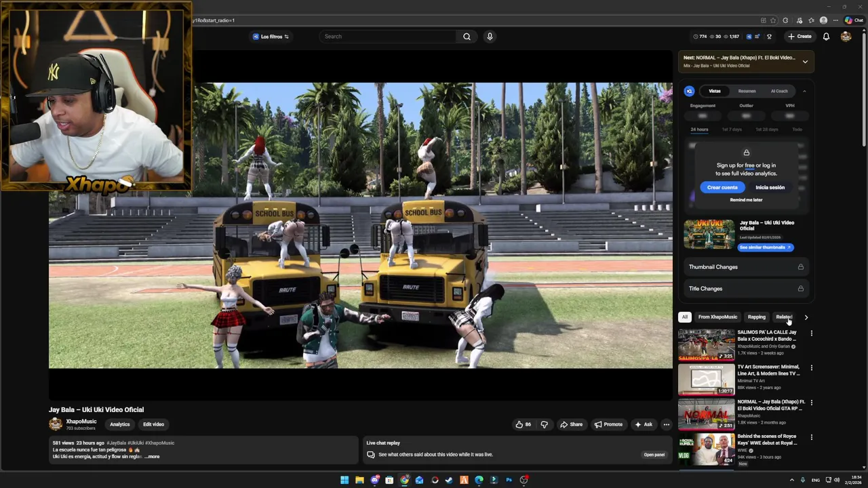This screenshot has width=868, height=488.
Task: Click Remind me later link
Action: coord(746,200)
